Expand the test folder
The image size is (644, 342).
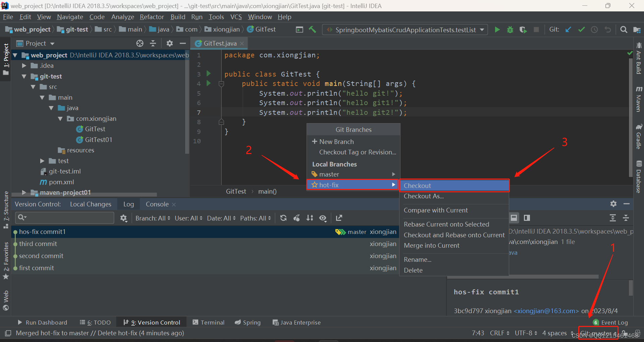coord(42,161)
